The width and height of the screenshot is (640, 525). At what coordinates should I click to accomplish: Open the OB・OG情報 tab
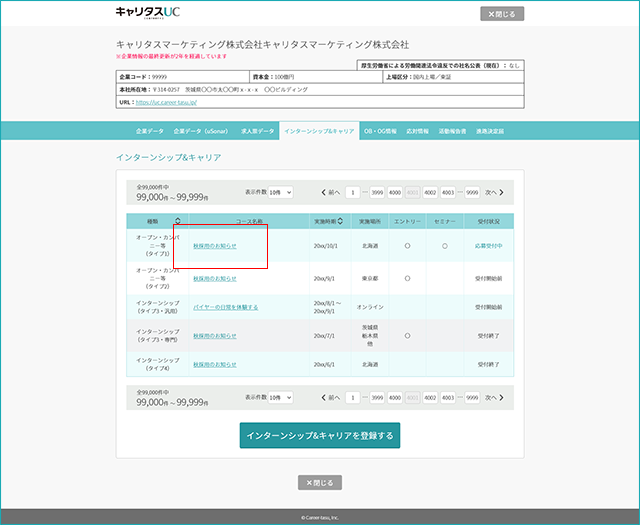click(380, 131)
